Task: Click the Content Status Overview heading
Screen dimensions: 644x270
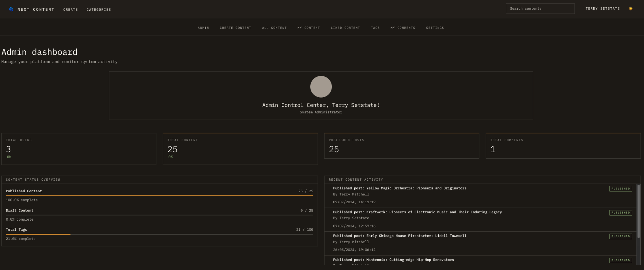Action: 33,180
